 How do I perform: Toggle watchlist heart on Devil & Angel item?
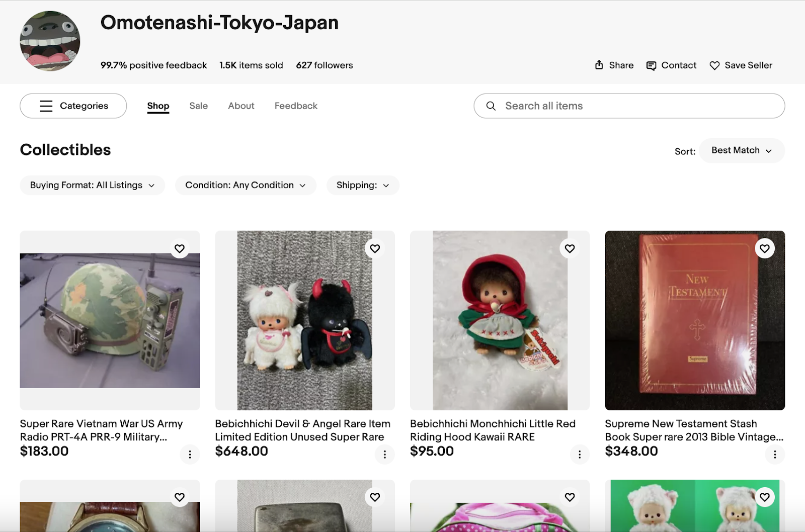tap(375, 248)
